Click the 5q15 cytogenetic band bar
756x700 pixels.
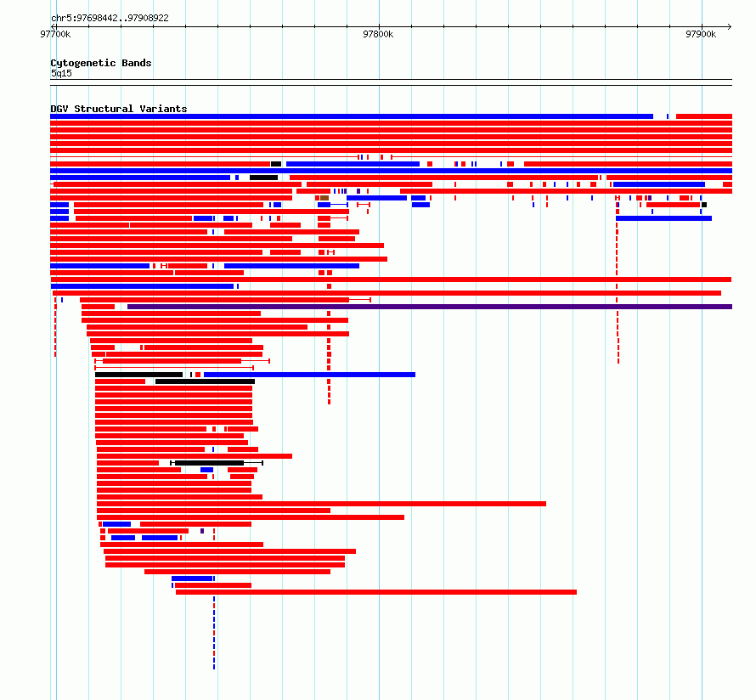(391, 82)
